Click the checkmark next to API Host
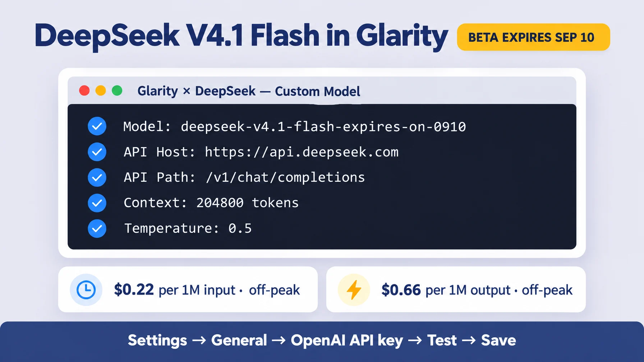 click(97, 152)
